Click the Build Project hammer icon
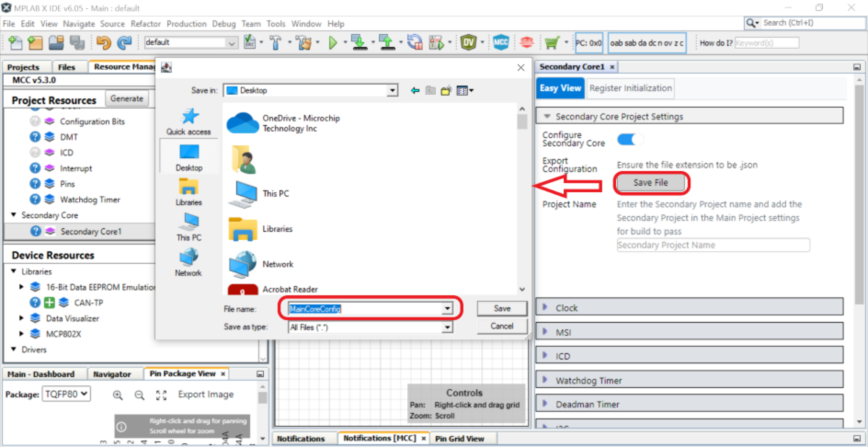This screenshot has width=868, height=447. pyautogui.click(x=276, y=42)
